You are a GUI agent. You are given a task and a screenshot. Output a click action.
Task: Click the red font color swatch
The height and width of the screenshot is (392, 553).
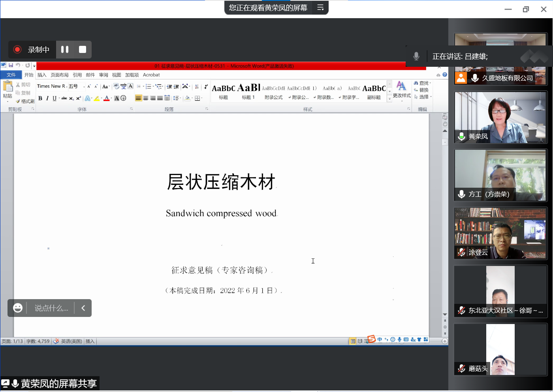(106, 98)
